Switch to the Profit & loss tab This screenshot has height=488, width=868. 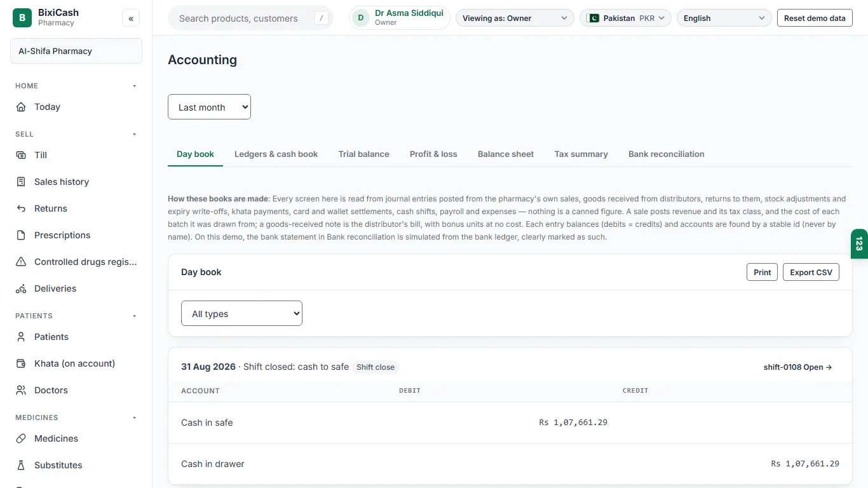(433, 154)
